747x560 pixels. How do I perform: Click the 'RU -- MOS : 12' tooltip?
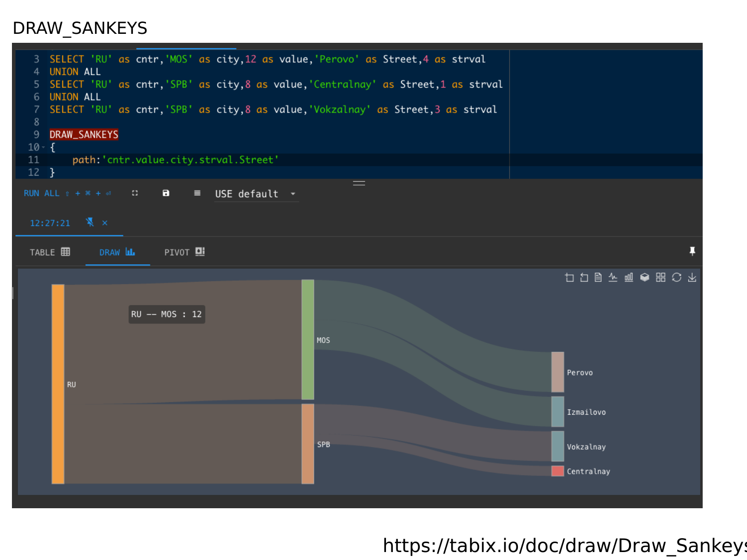click(x=167, y=314)
